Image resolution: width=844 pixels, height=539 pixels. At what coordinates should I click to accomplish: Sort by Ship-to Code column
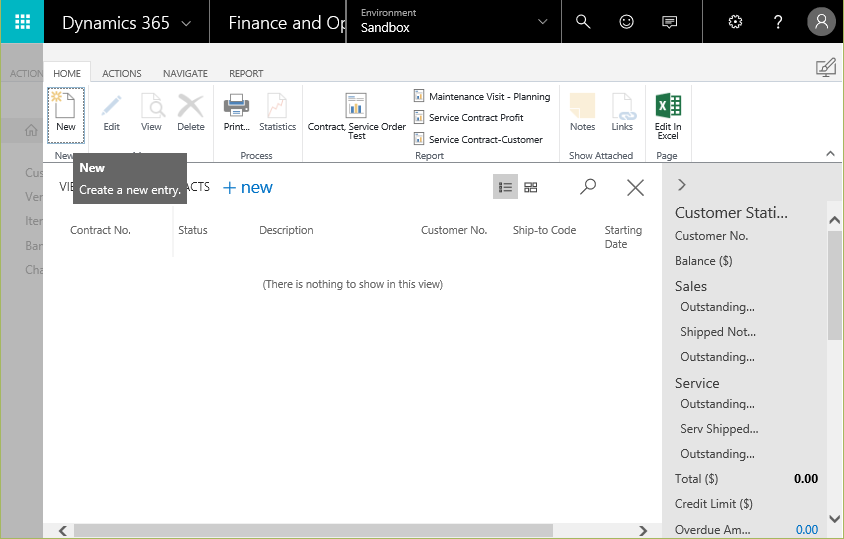click(x=544, y=230)
